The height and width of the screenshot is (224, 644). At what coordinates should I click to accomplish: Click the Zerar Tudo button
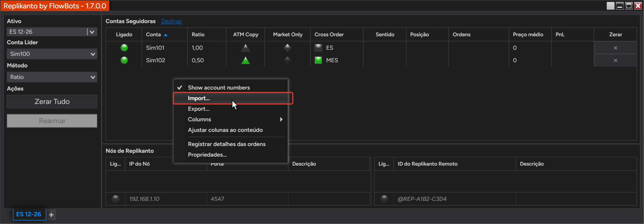tap(52, 101)
